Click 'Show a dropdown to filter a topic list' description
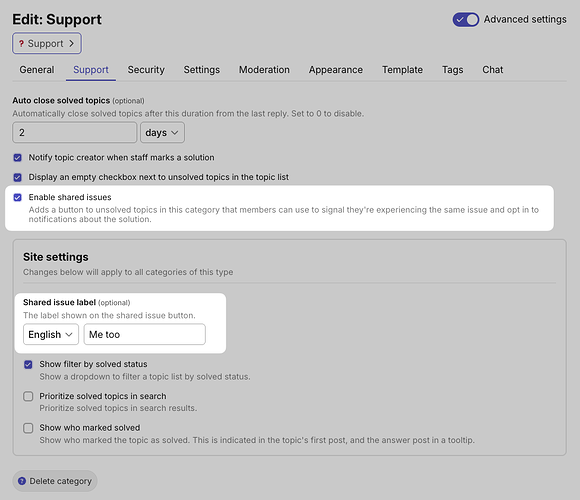The image size is (580, 500). pos(145,377)
